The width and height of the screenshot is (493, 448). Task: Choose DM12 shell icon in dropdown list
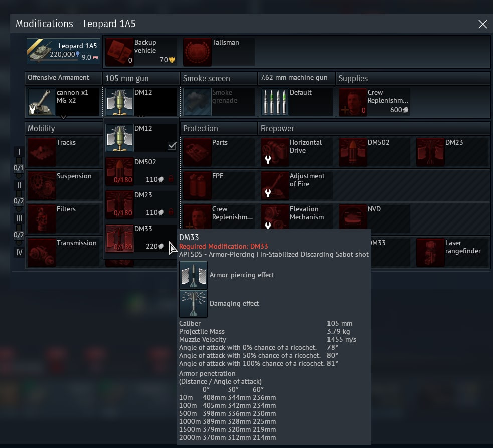coord(119,138)
